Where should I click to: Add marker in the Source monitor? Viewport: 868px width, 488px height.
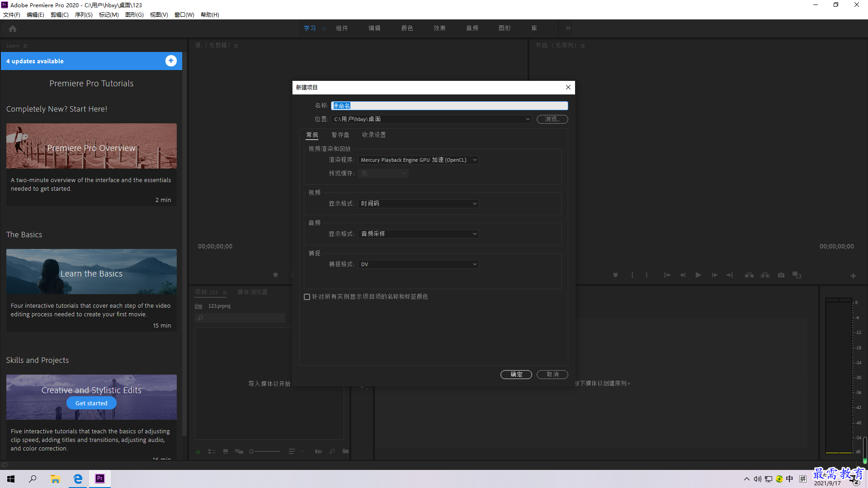coord(275,275)
